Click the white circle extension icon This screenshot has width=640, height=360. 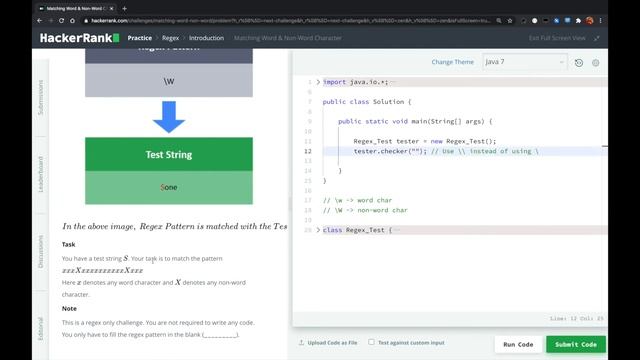coord(534,20)
